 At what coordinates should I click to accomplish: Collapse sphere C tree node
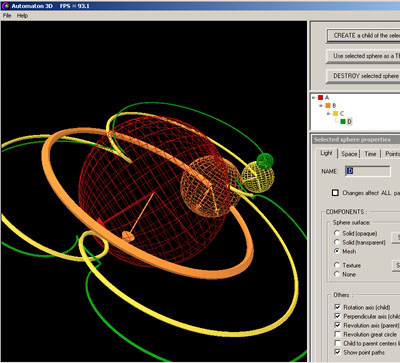coord(328,114)
